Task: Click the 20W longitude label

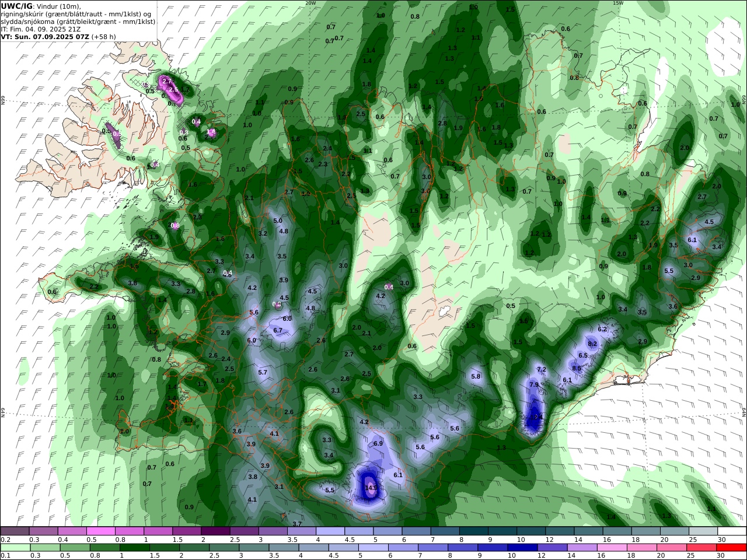Action: tap(310, 3)
